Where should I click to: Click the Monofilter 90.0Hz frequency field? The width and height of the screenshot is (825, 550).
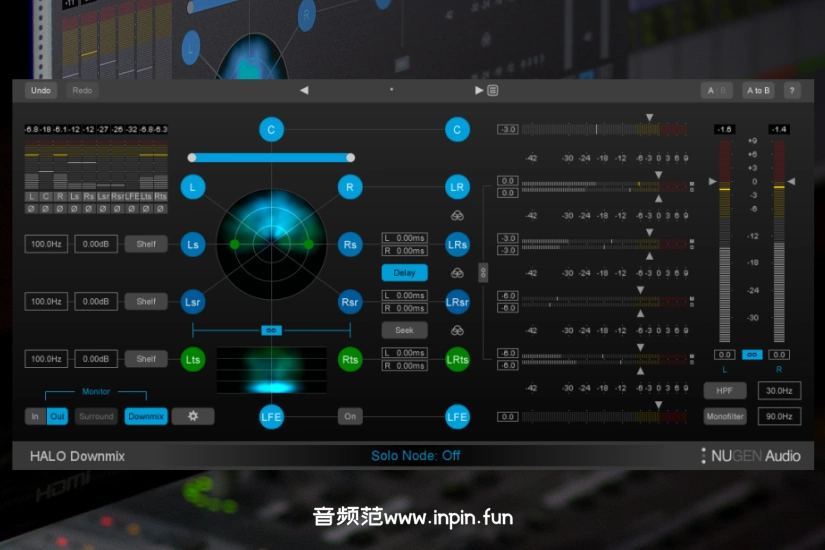pos(779,416)
